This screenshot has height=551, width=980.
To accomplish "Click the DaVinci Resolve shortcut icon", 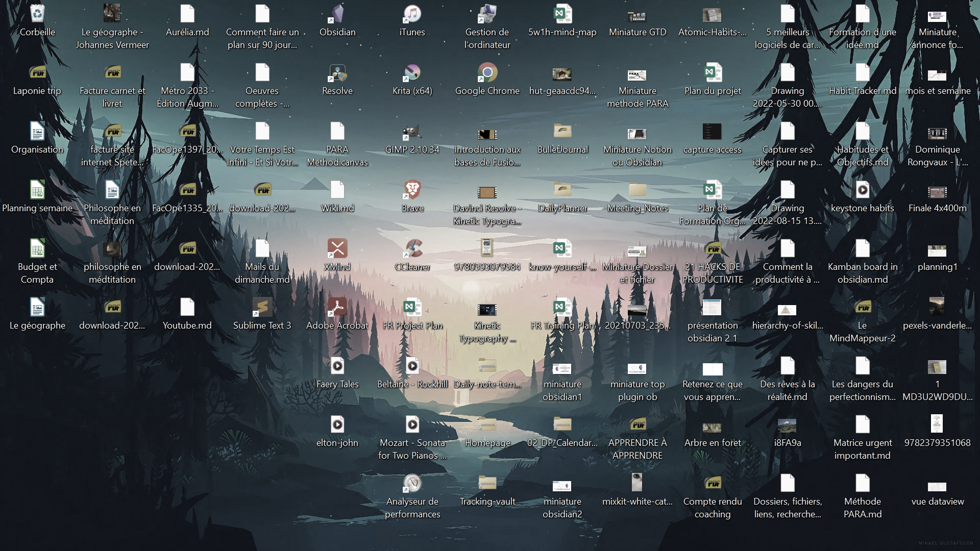I will pos(337,73).
